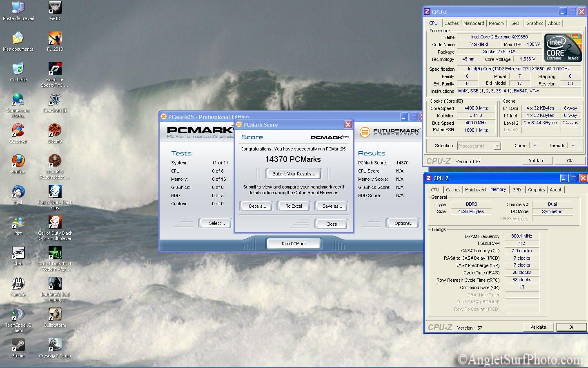The image size is (588, 368).
Task: Click the Core Speed 4400.3 MHz value
Action: [476, 108]
